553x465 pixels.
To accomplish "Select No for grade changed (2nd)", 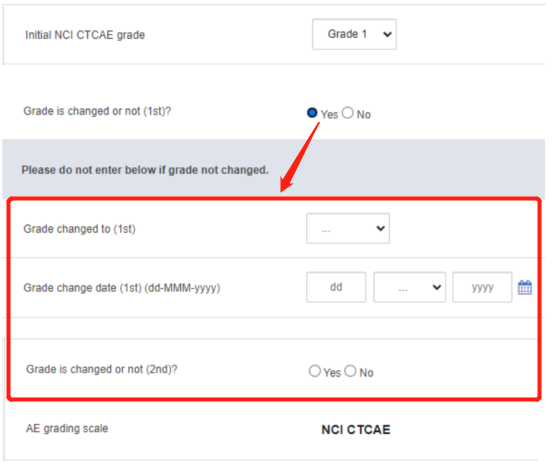I will coord(350,371).
